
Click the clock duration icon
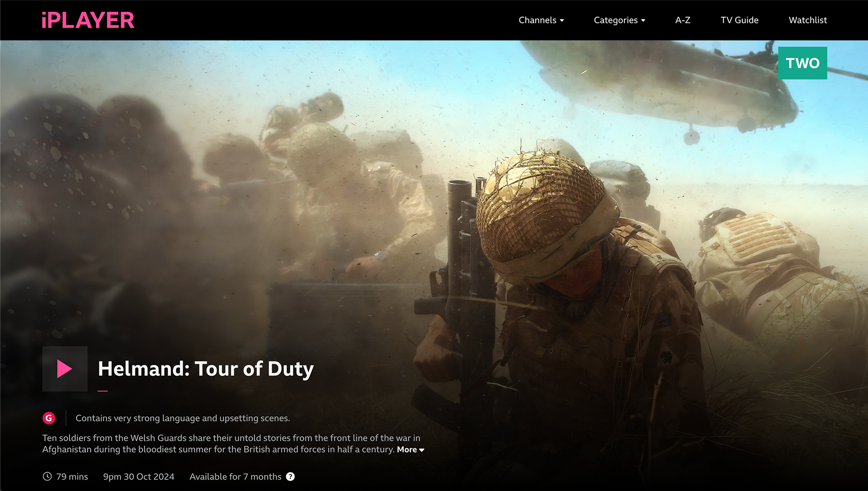pos(47,477)
